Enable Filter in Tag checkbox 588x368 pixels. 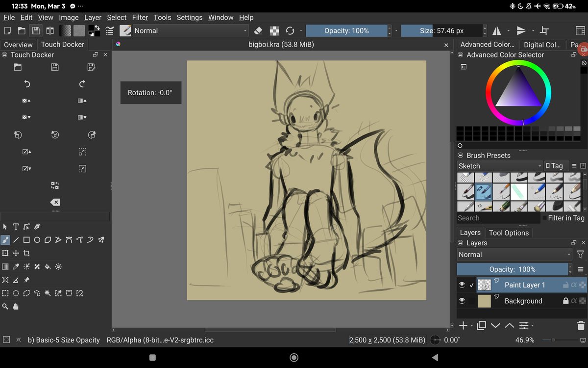point(544,218)
